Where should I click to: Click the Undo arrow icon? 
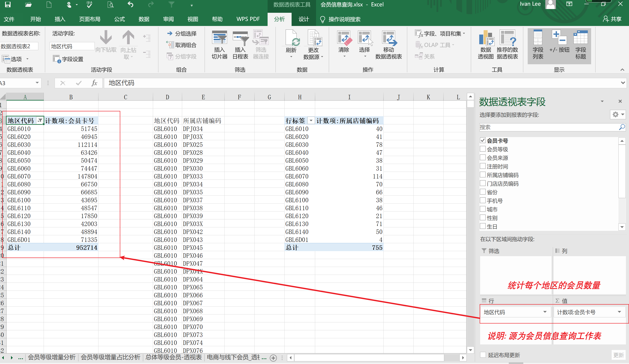tap(130, 4)
